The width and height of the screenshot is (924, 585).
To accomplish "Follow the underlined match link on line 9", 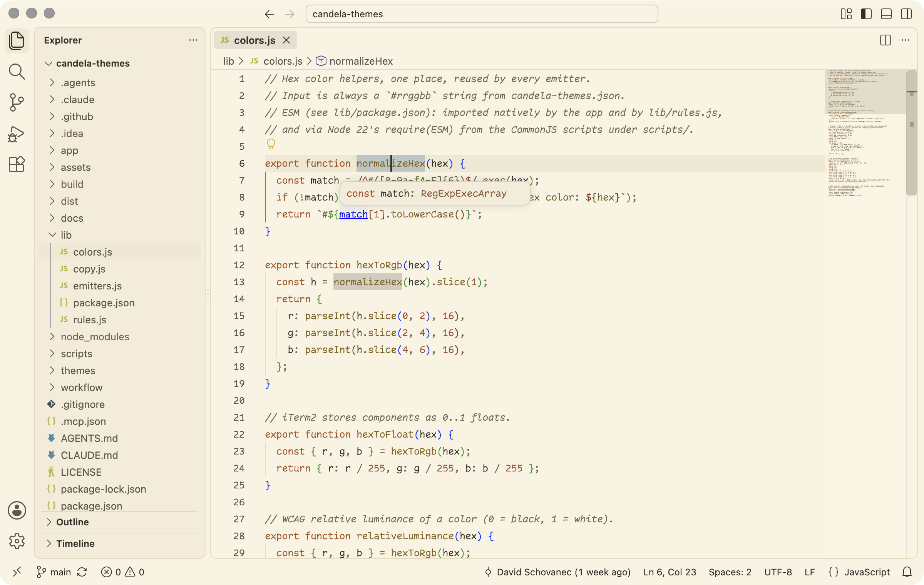I will click(x=353, y=214).
